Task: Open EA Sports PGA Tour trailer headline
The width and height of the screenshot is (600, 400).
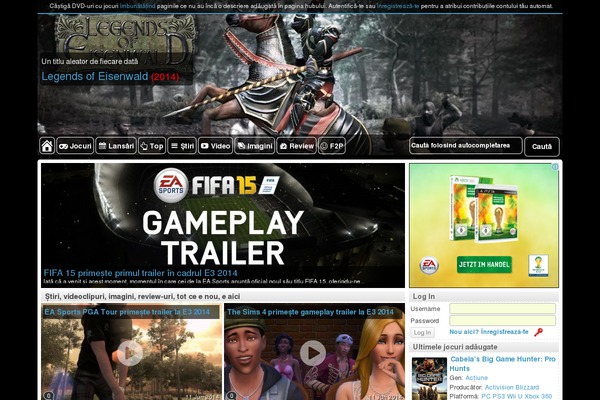Action: [x=127, y=312]
